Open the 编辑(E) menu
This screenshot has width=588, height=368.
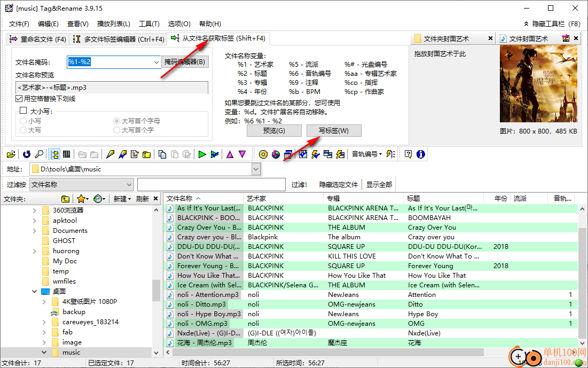pyautogui.click(x=49, y=24)
